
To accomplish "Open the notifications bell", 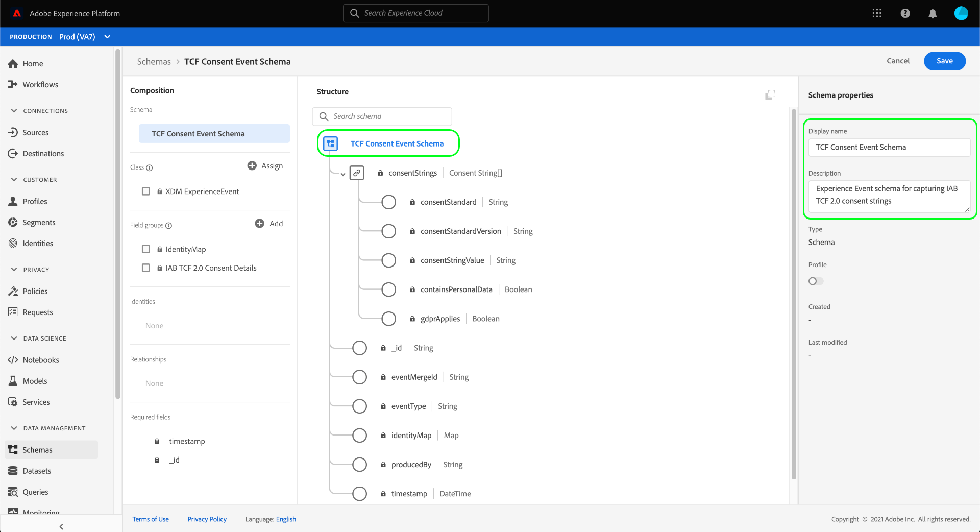I will (933, 13).
